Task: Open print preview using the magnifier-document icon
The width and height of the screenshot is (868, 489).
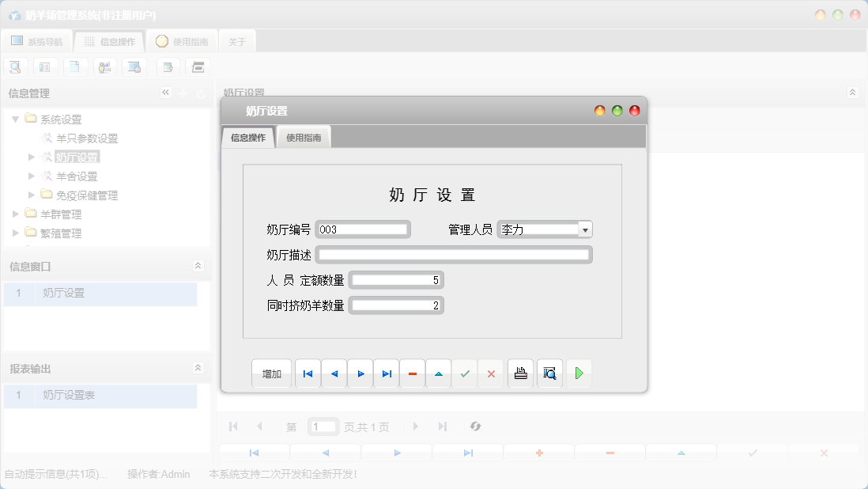Action: tap(549, 373)
